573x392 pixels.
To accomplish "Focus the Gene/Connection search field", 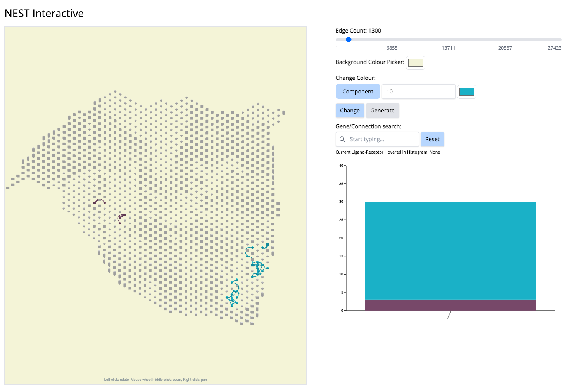I will tap(382, 139).
